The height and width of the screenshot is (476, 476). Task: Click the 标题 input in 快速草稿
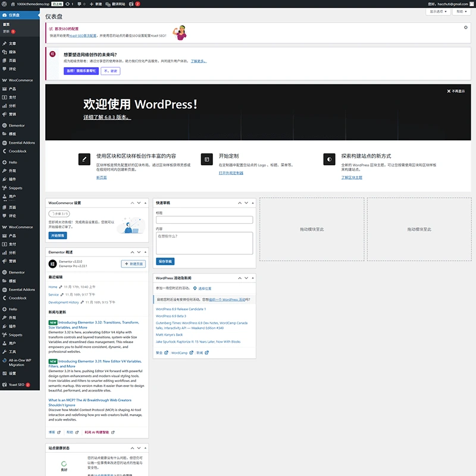point(204,220)
